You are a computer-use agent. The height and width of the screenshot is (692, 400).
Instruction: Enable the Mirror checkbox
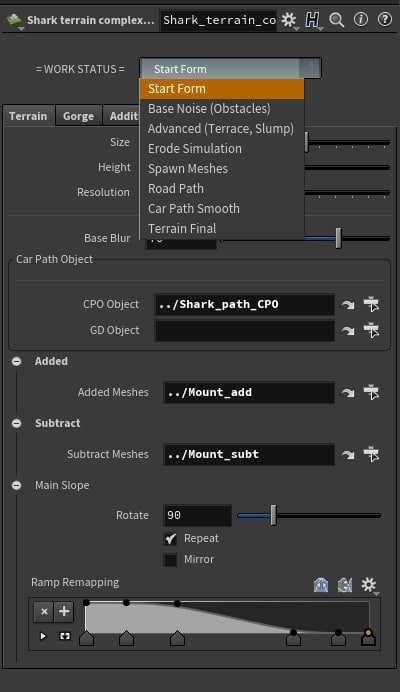(x=170, y=560)
